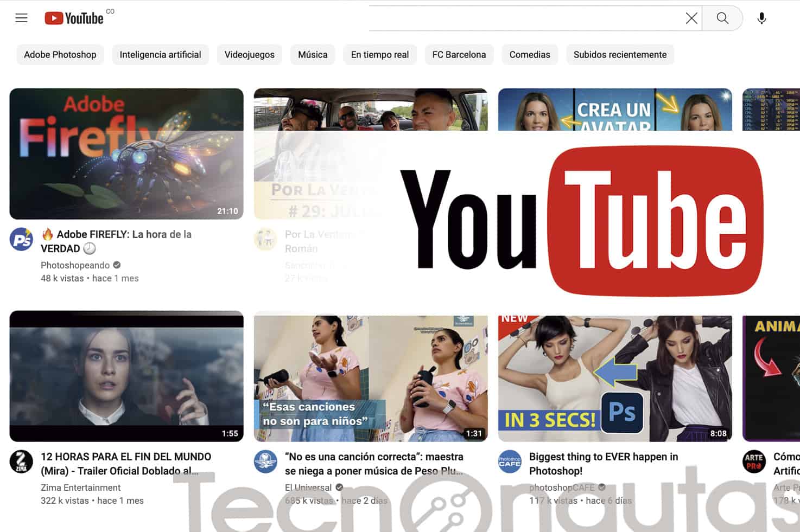The image size is (800, 532).
Task: Select the Adobe Photoshop filter chip
Action: tap(60, 55)
